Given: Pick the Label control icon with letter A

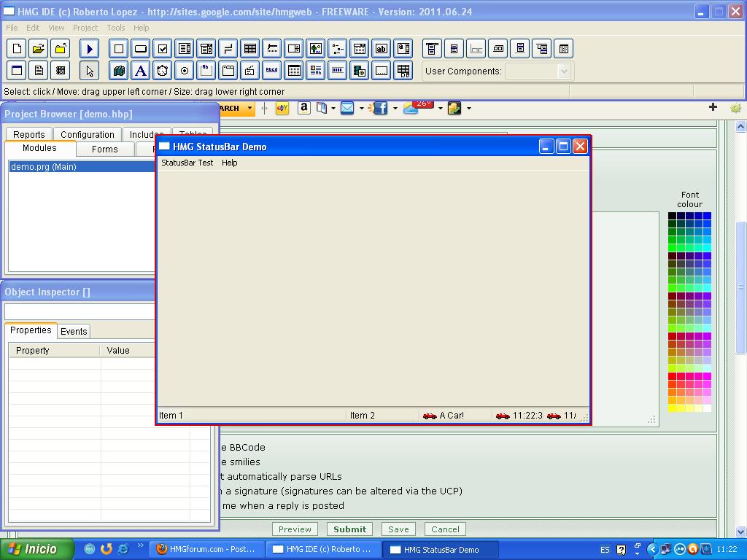Looking at the screenshot, I should (x=141, y=71).
